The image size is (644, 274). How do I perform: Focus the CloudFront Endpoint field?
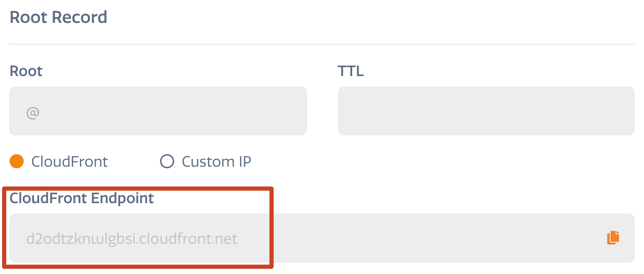coord(322,238)
